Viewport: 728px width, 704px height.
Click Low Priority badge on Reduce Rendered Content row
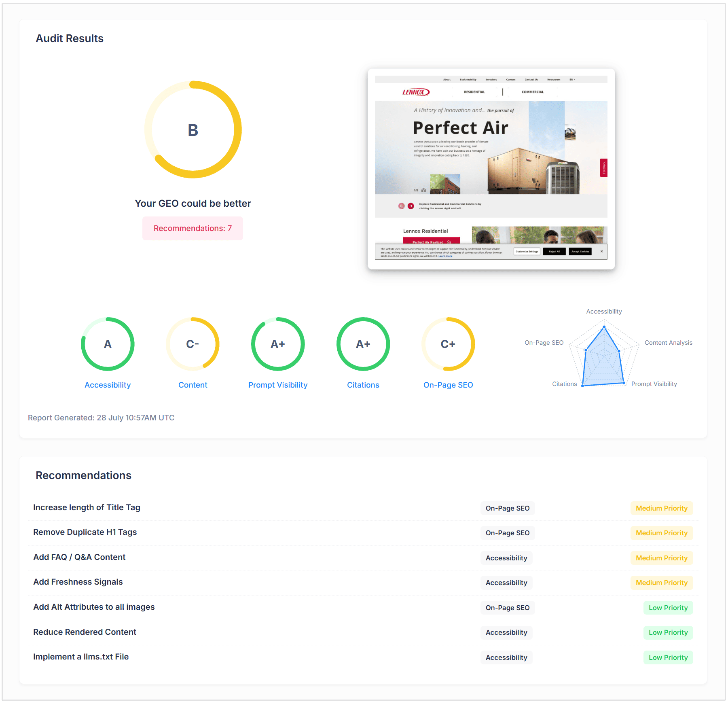point(668,632)
